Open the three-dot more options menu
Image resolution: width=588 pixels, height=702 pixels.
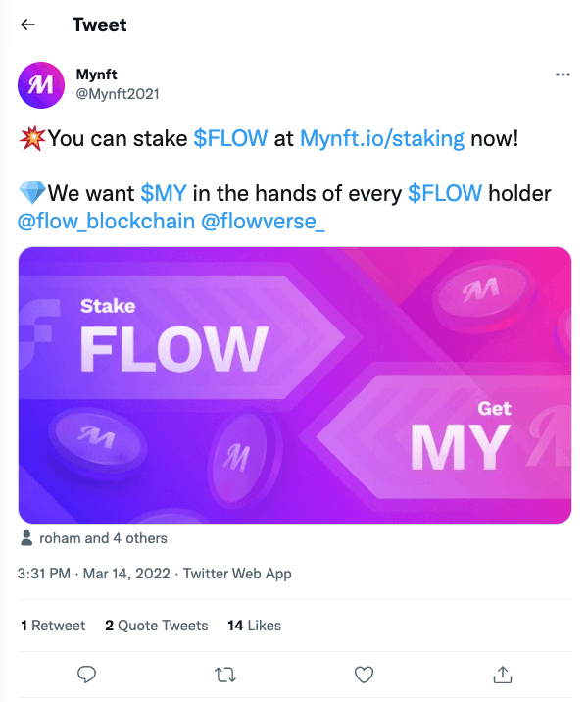(563, 75)
